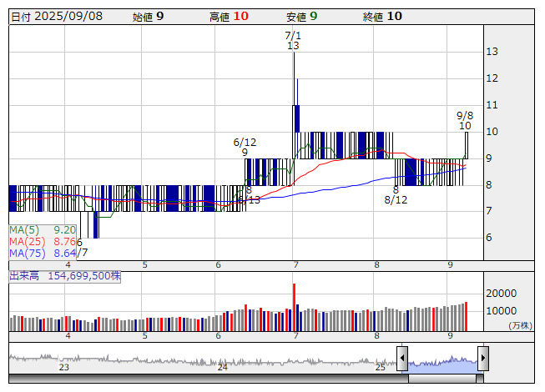Click the 安値 low price value
This screenshot has height=392, width=545.
tap(313, 16)
